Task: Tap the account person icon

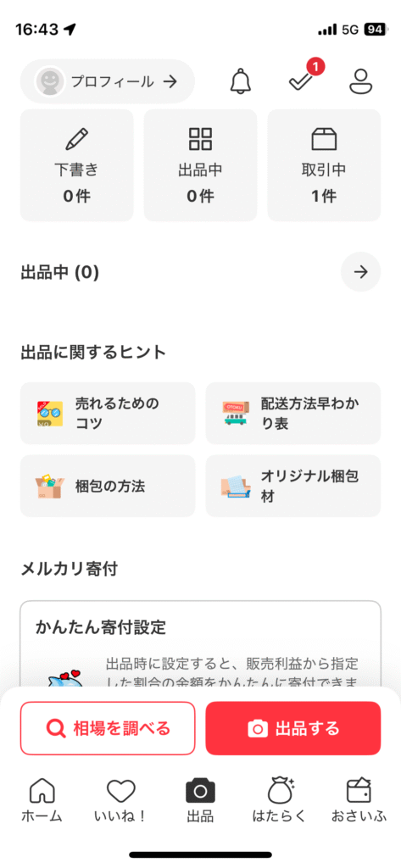Action: click(x=361, y=81)
